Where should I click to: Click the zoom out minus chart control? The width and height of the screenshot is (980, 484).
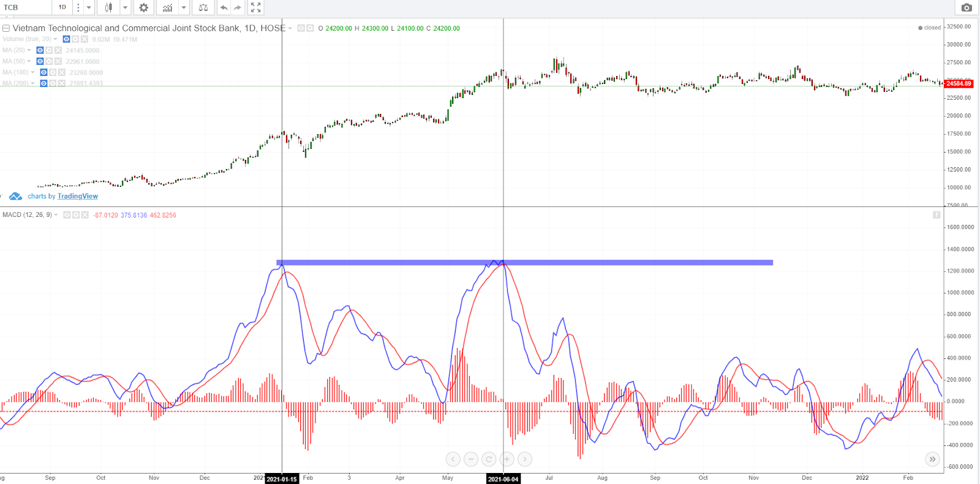tap(470, 459)
